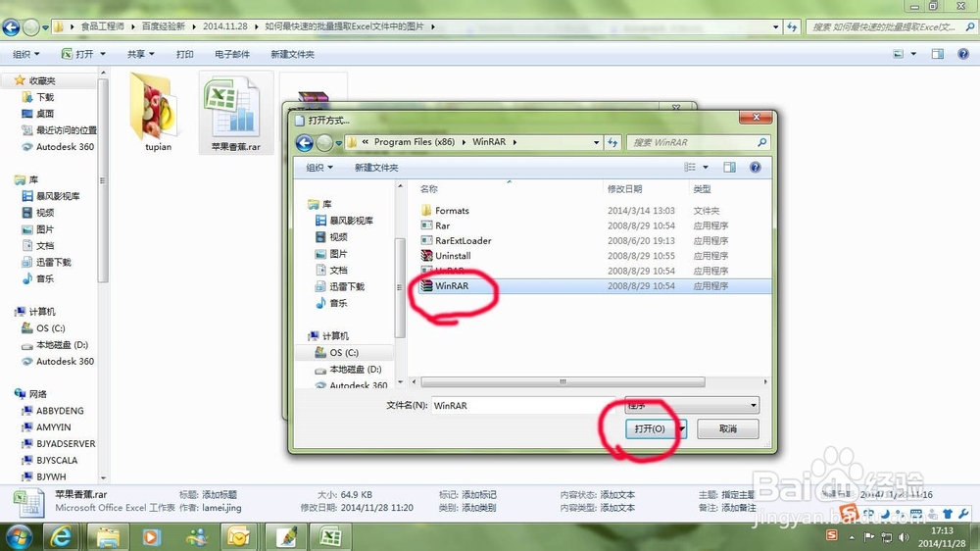Select 图片 library in Explorer sidebar
Screen dimensions: 980x551
pos(45,229)
